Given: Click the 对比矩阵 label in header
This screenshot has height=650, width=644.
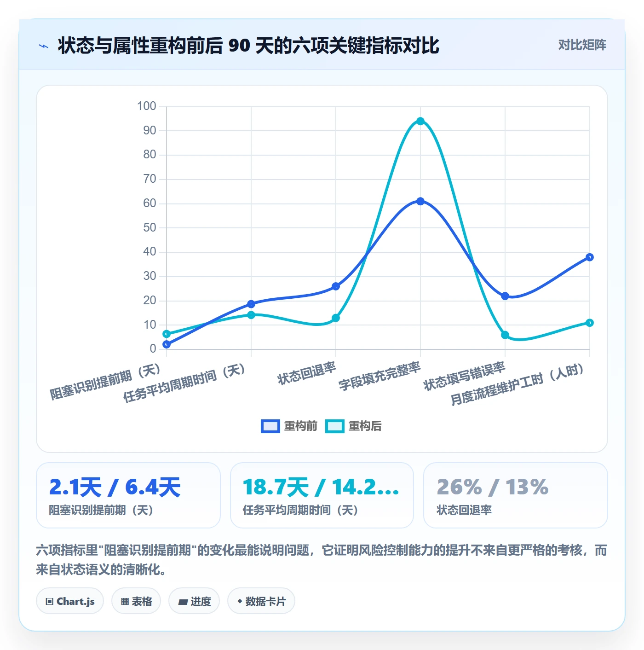Looking at the screenshot, I should [582, 45].
